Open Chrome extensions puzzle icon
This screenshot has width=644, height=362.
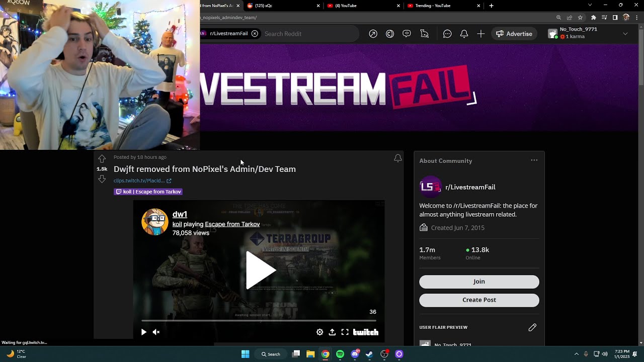[594, 18]
